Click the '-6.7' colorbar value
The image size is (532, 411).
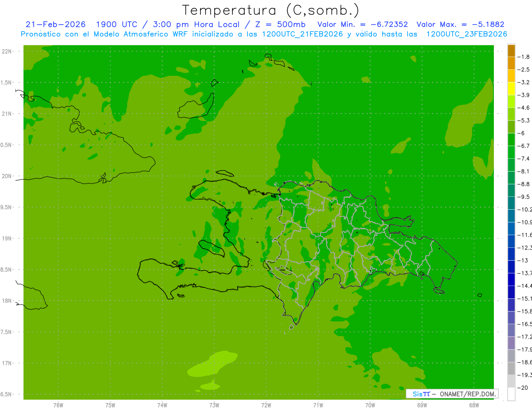click(524, 146)
